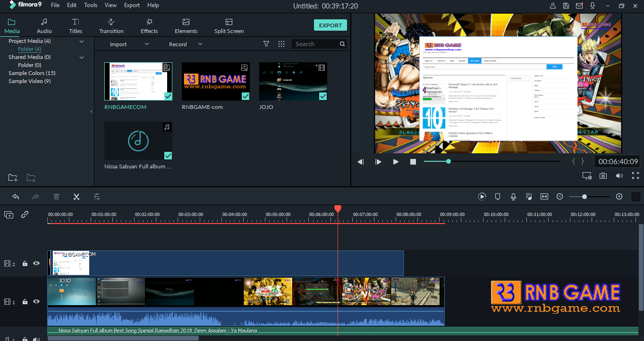The width and height of the screenshot is (644, 341).
Task: Open the Record dropdown
Action: [x=186, y=44]
